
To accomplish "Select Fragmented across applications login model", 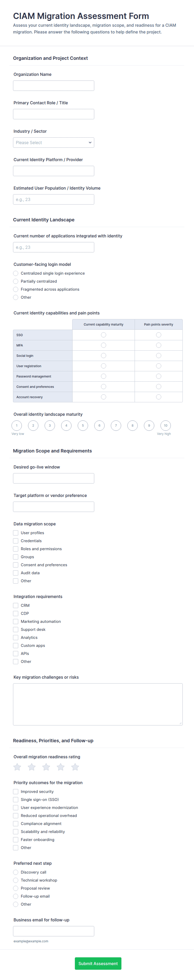I will coord(16,289).
